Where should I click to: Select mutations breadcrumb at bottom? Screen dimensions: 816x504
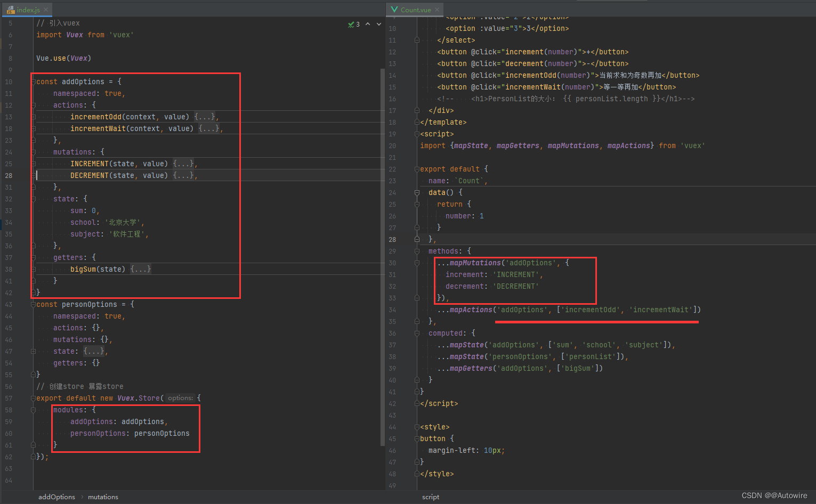(103, 497)
